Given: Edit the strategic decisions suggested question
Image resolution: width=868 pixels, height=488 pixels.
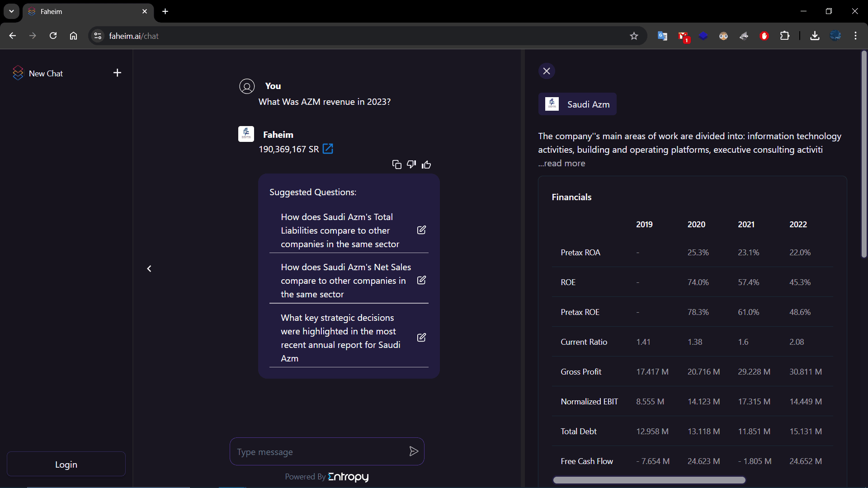Looking at the screenshot, I should click(x=421, y=338).
